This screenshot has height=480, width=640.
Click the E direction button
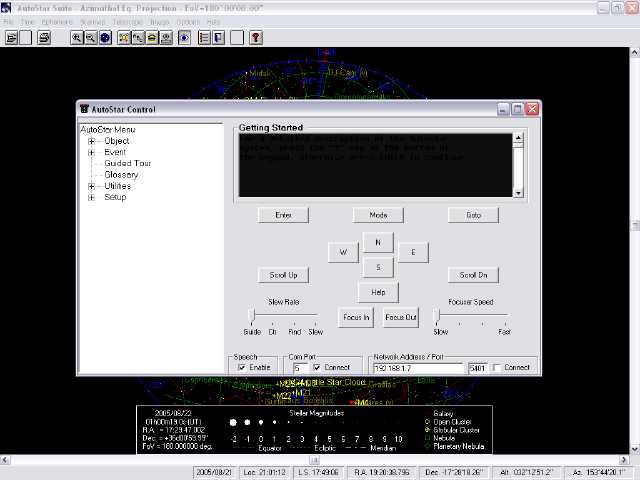click(413, 252)
